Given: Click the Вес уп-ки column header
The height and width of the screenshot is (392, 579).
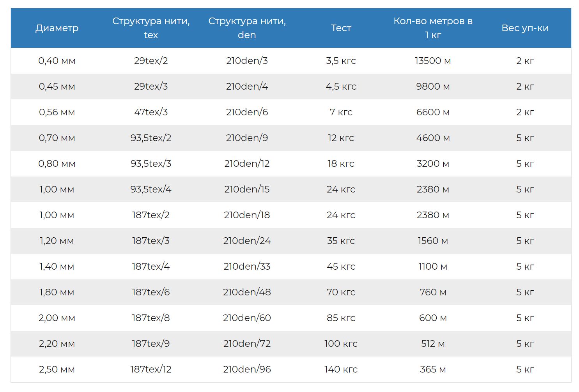Looking at the screenshot, I should coord(525,28).
